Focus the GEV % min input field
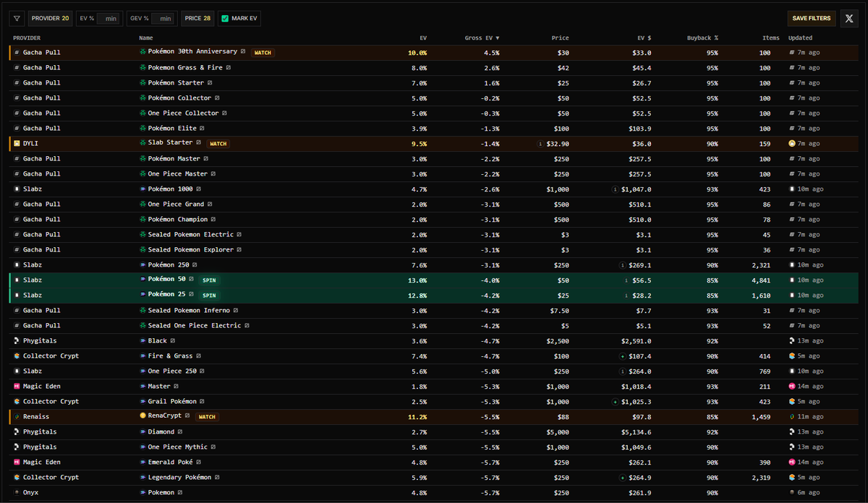This screenshot has width=868, height=503. [x=163, y=18]
